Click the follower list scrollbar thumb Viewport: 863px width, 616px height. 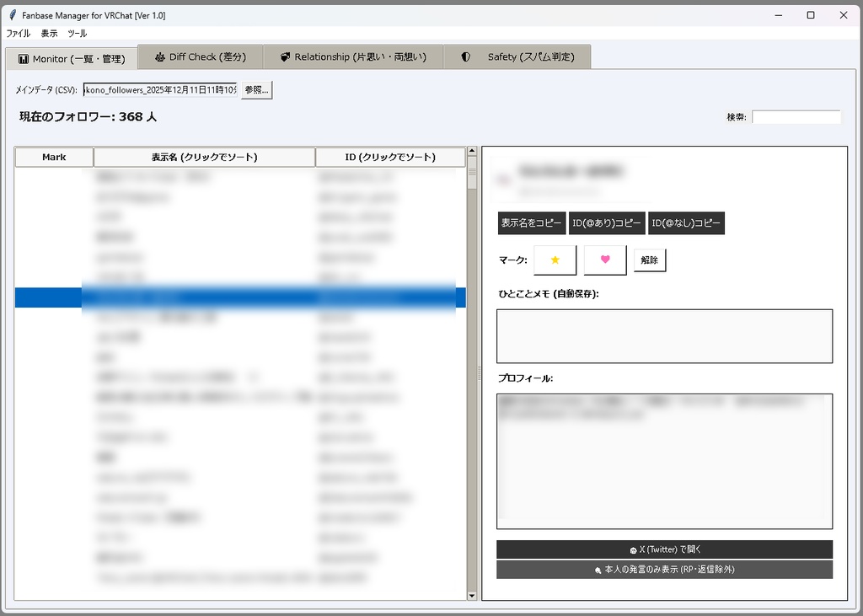pos(472,173)
